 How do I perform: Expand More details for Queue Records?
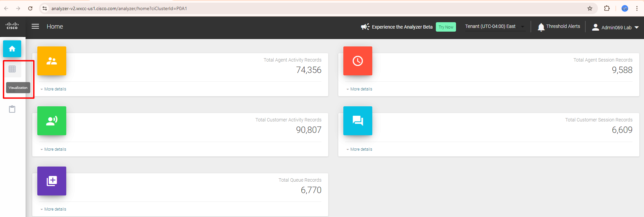tap(53, 209)
